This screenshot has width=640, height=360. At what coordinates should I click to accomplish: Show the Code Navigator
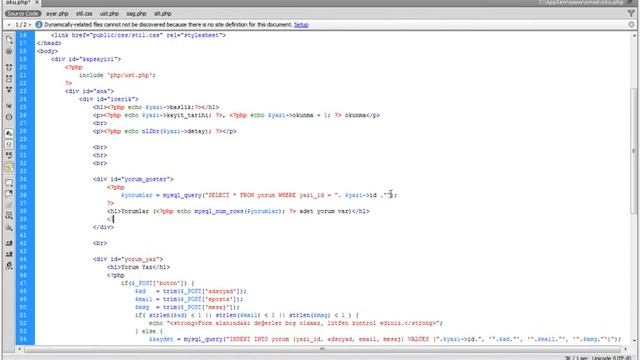[x=9, y=51]
